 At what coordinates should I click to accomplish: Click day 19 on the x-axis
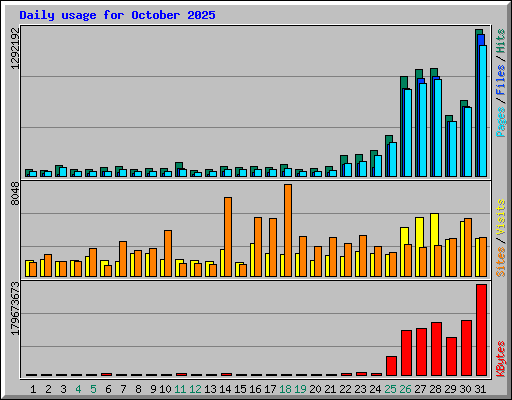tap(300, 389)
